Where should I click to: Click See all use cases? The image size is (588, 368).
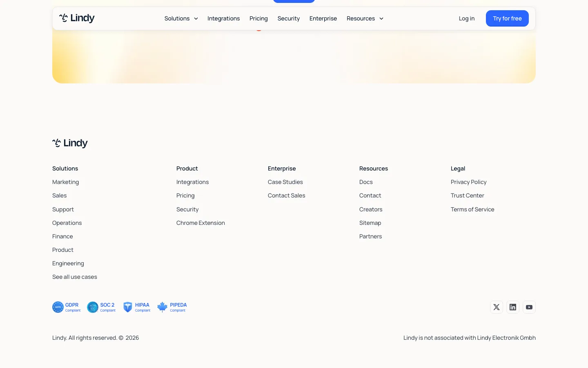point(75,277)
